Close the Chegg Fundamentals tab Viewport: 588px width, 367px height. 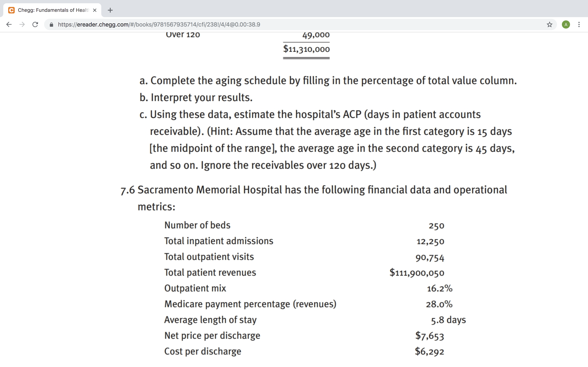95,10
